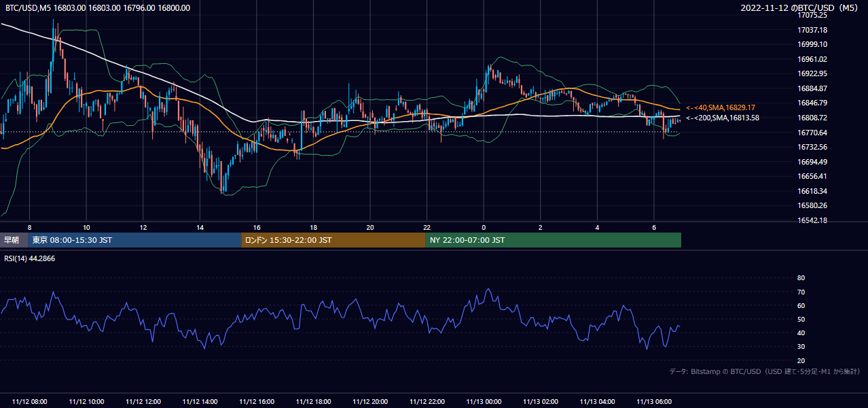
Task: Click hour tick 0 under price chart
Action: point(484,227)
